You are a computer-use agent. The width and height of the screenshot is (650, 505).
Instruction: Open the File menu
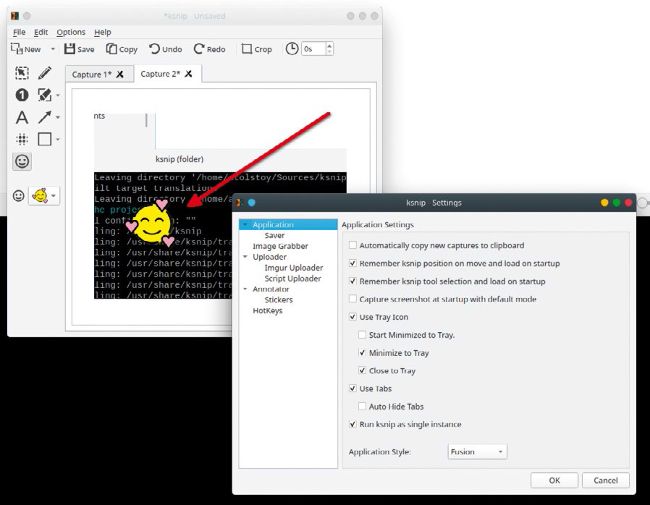tap(19, 32)
